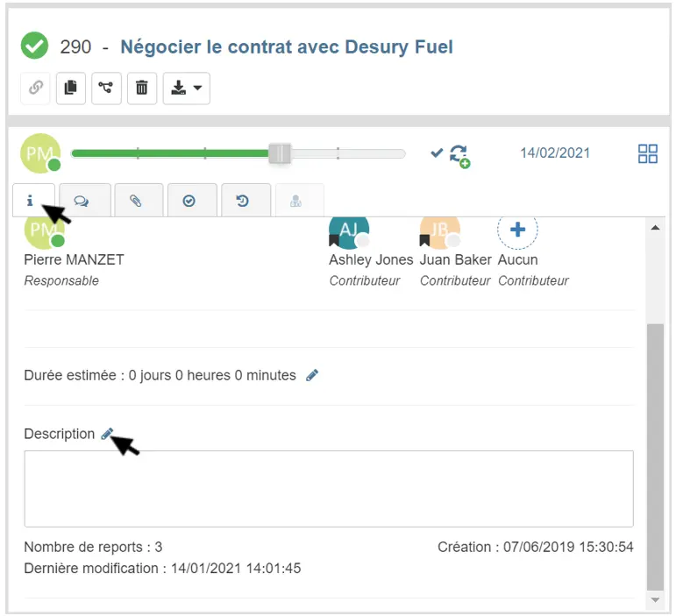Open the checklist circle-check tab
676x616 pixels.
point(189,201)
